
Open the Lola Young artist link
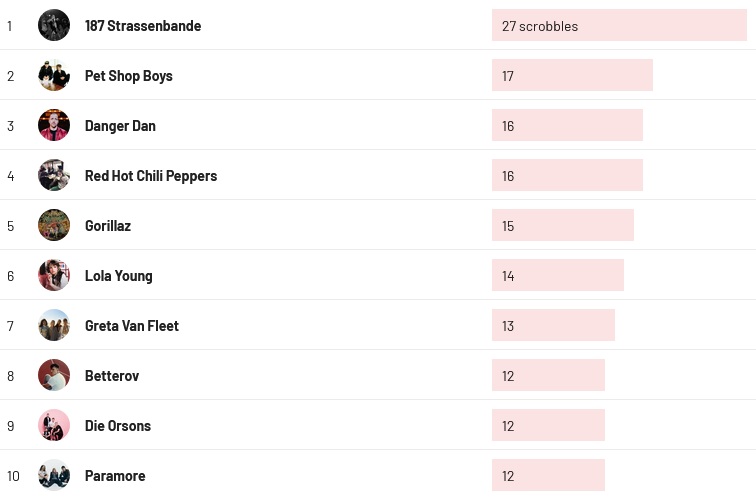119,276
